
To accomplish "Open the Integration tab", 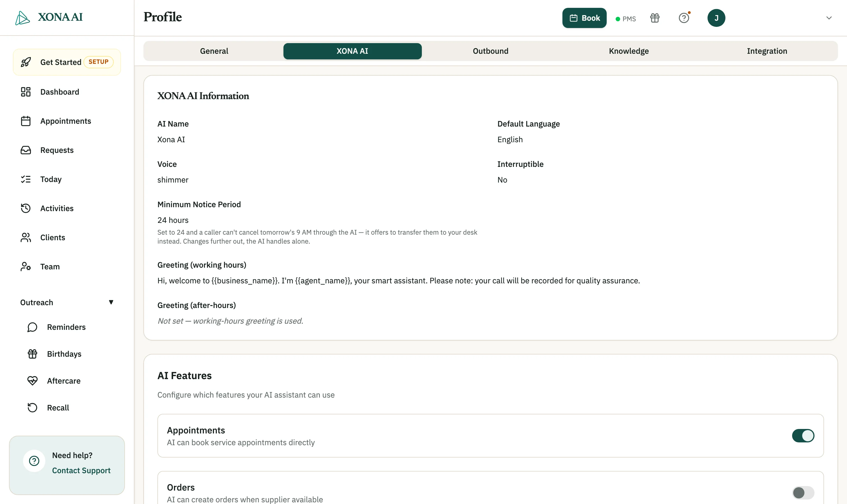I will pyautogui.click(x=767, y=51).
